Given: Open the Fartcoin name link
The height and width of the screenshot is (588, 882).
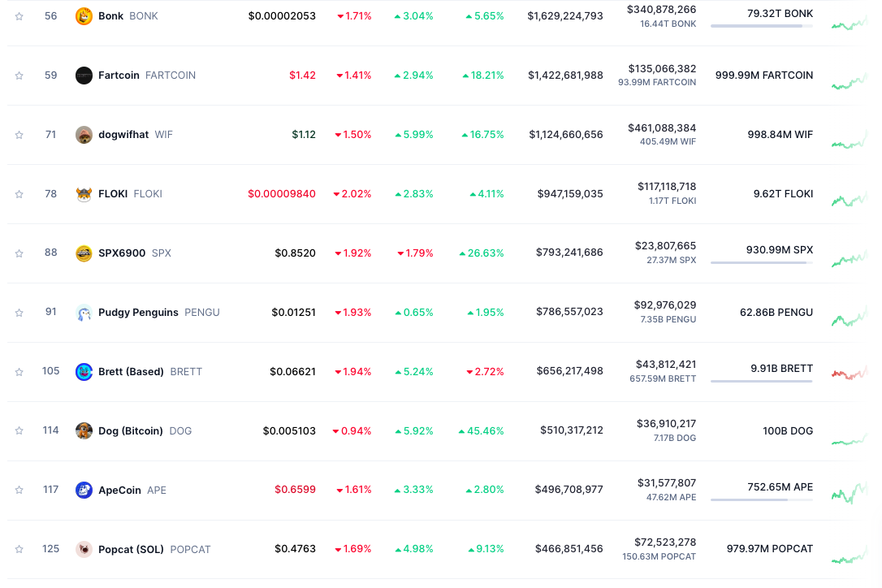Looking at the screenshot, I should (x=119, y=76).
